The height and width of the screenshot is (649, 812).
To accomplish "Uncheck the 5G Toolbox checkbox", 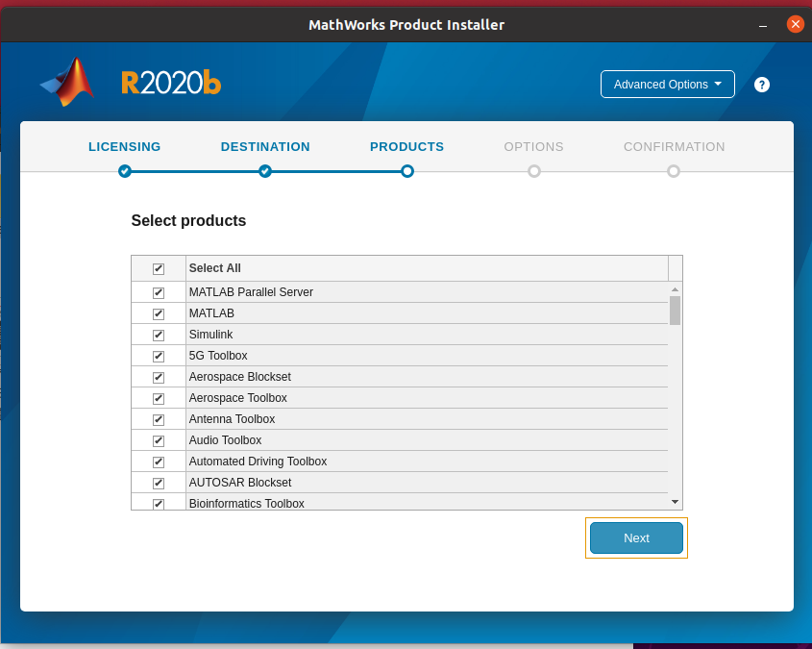I will 159,357.
